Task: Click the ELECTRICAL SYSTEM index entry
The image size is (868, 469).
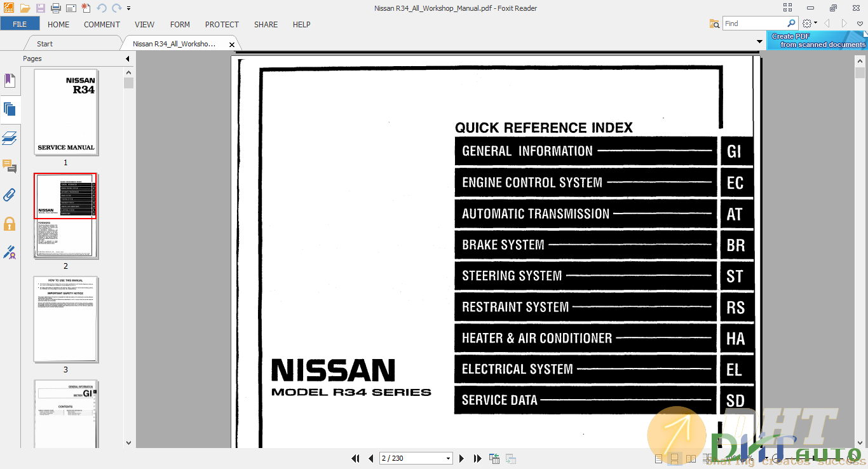Action: tap(586, 369)
